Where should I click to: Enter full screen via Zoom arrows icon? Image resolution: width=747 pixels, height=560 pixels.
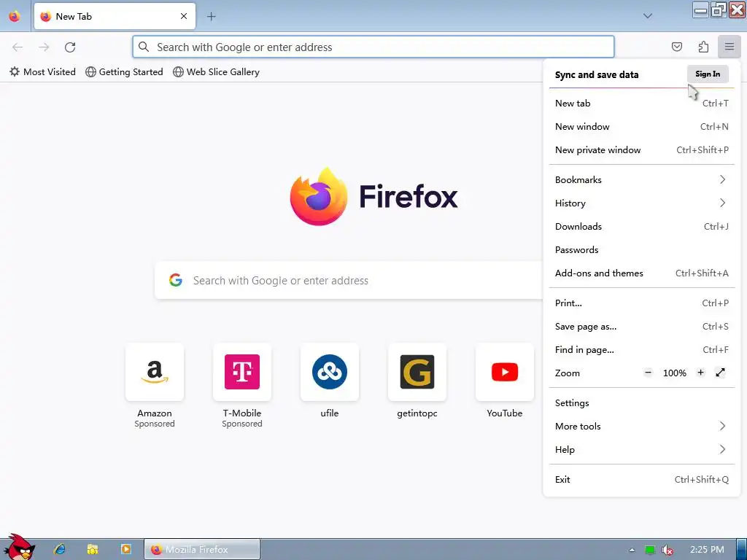coord(720,373)
